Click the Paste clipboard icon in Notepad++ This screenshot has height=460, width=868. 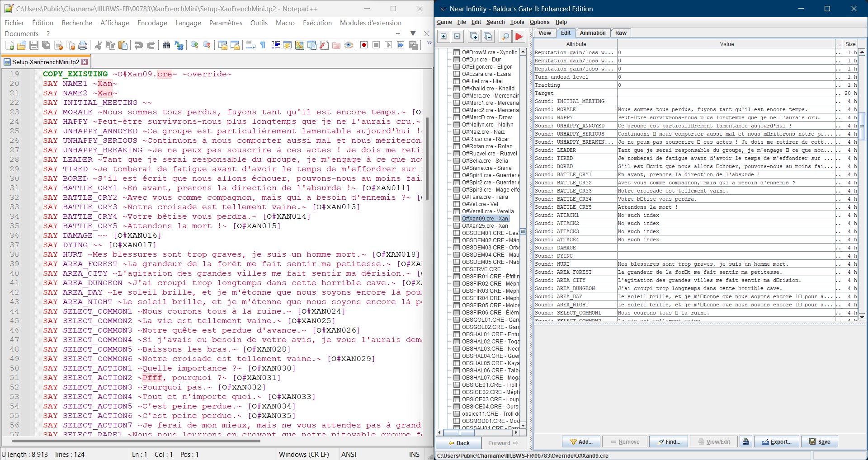coord(123,45)
